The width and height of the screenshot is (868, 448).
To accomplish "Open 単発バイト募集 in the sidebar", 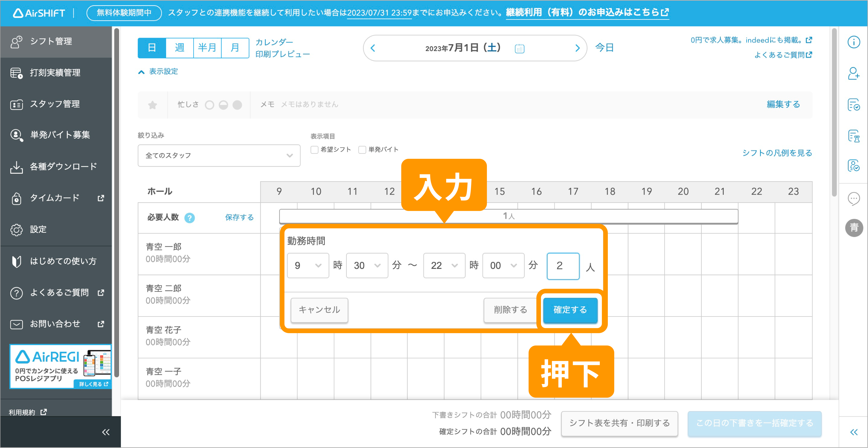I will (x=56, y=135).
